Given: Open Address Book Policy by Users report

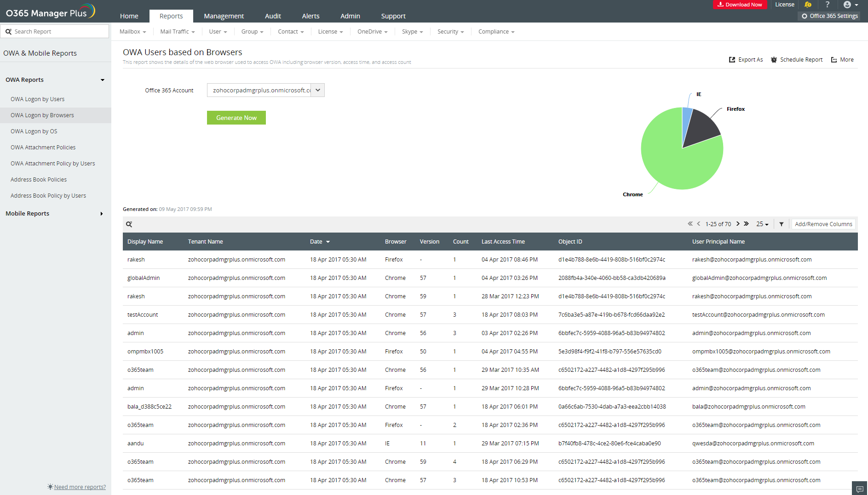Looking at the screenshot, I should coord(48,196).
